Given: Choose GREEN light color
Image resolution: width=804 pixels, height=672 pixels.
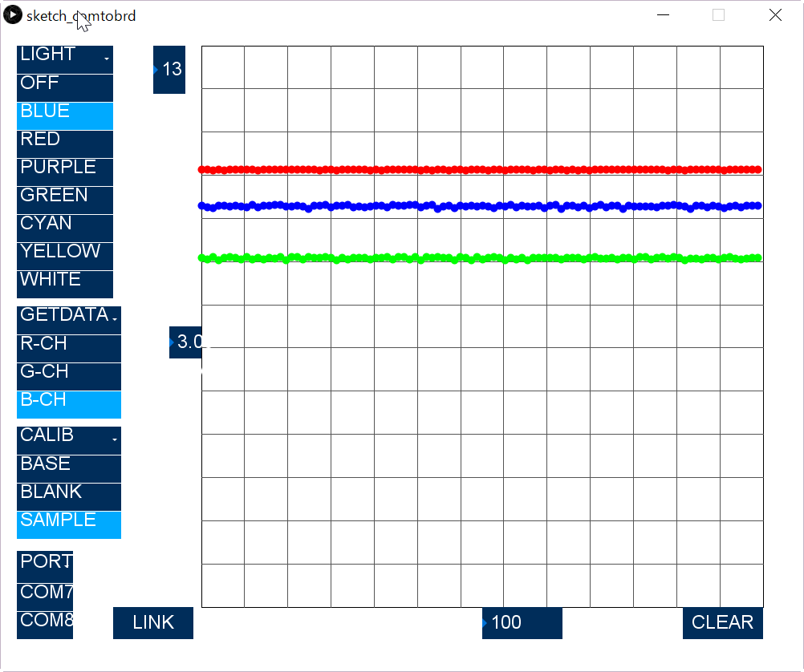Looking at the screenshot, I should coord(65,200).
